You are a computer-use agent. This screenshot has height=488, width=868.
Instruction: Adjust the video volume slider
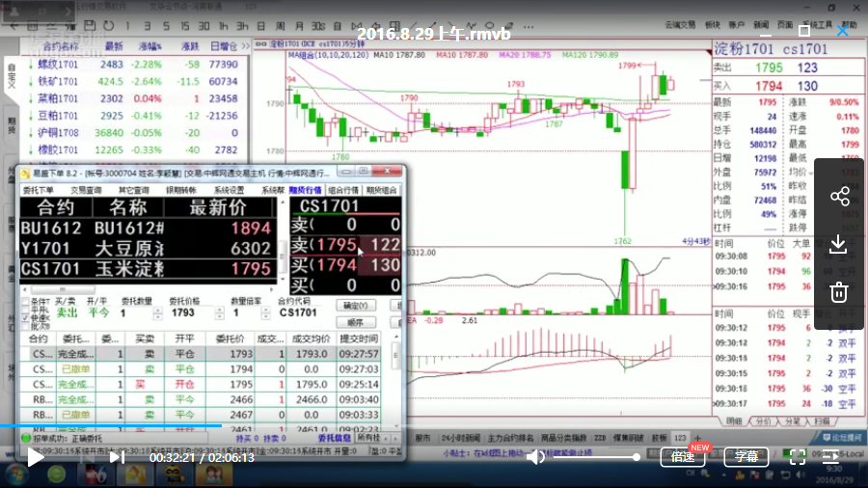(x=597, y=457)
